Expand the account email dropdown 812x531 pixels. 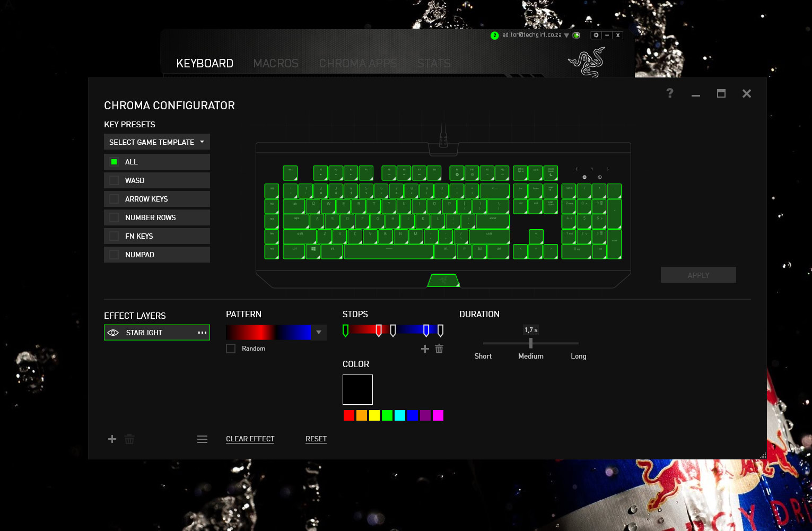point(566,36)
